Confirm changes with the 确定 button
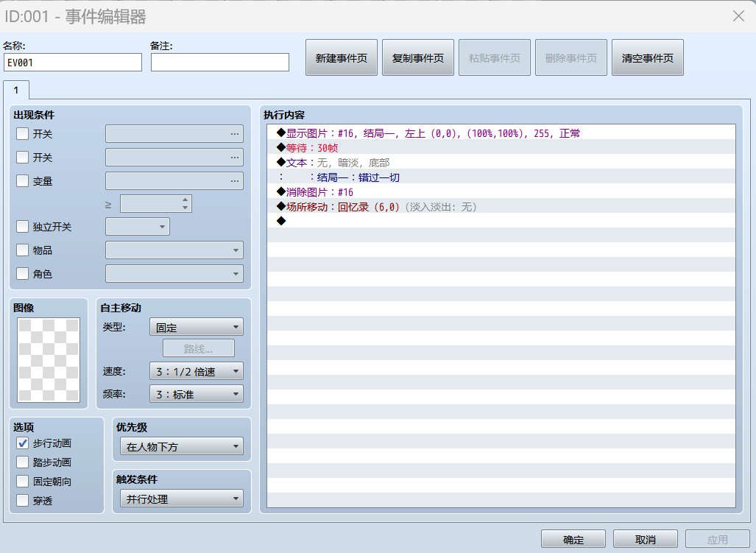The height and width of the screenshot is (553, 756). coord(573,540)
